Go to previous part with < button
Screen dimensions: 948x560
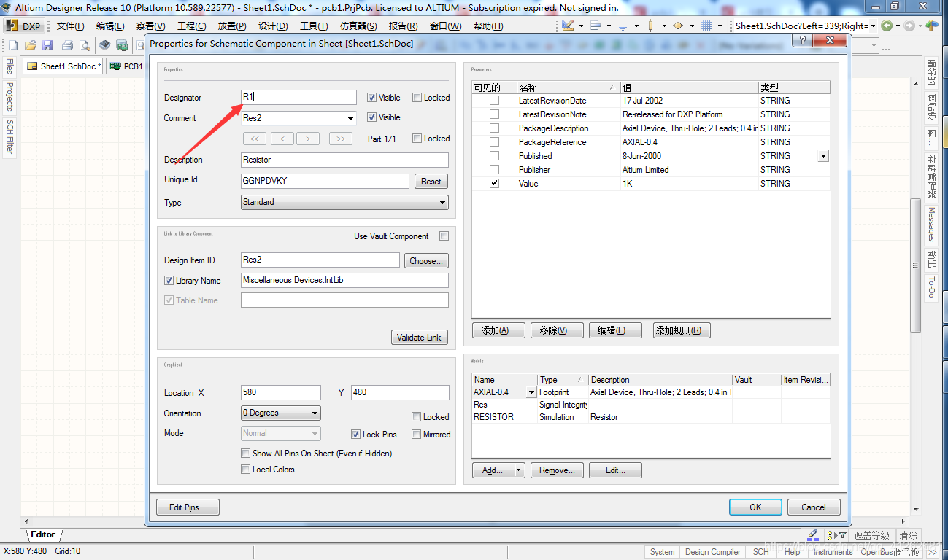[x=282, y=139]
